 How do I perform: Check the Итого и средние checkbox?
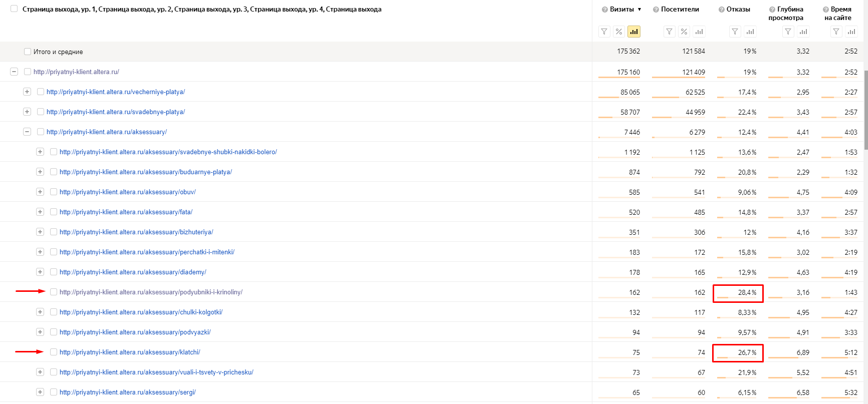click(28, 52)
